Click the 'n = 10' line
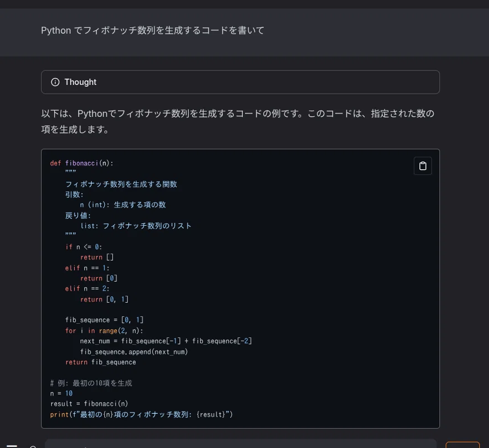489x448 pixels. 62,393
